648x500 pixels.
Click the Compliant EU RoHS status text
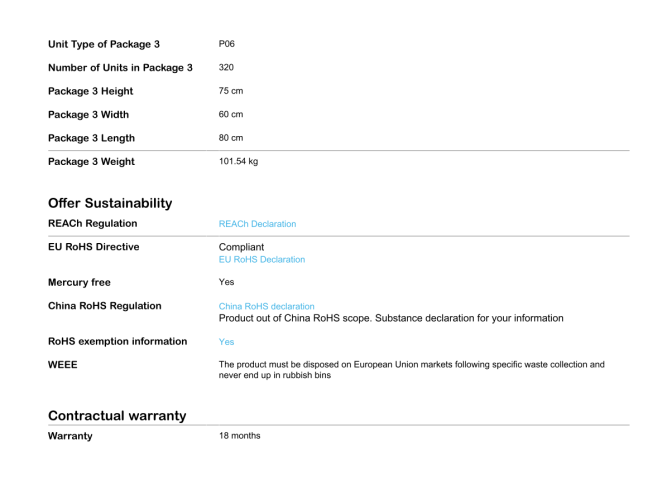click(x=241, y=247)
